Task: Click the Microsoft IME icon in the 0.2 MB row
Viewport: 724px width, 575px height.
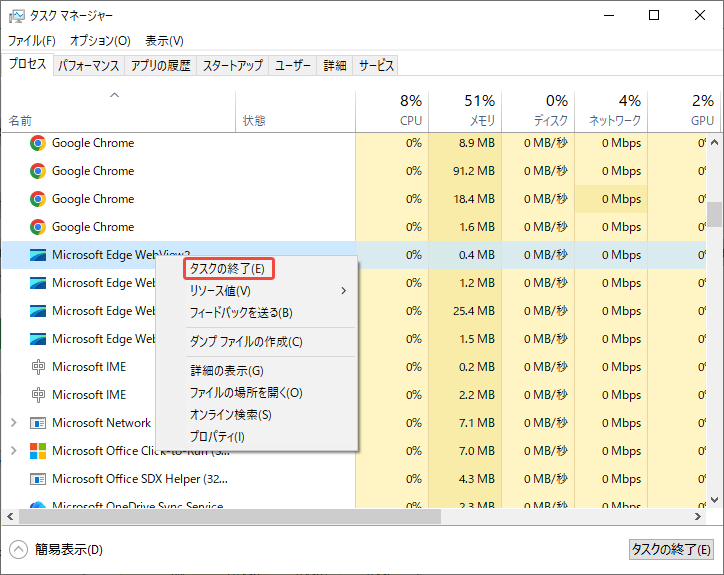Action: click(x=38, y=367)
